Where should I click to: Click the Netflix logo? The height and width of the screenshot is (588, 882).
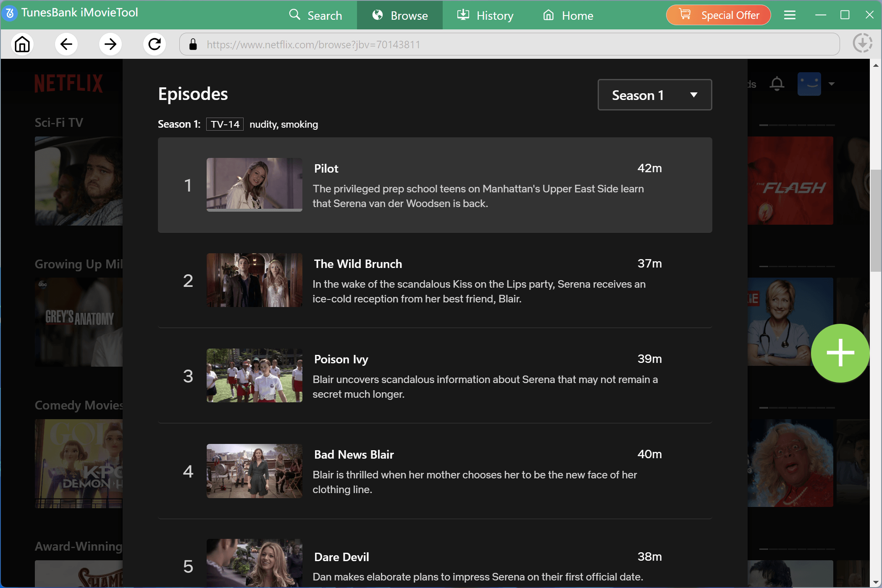point(68,83)
